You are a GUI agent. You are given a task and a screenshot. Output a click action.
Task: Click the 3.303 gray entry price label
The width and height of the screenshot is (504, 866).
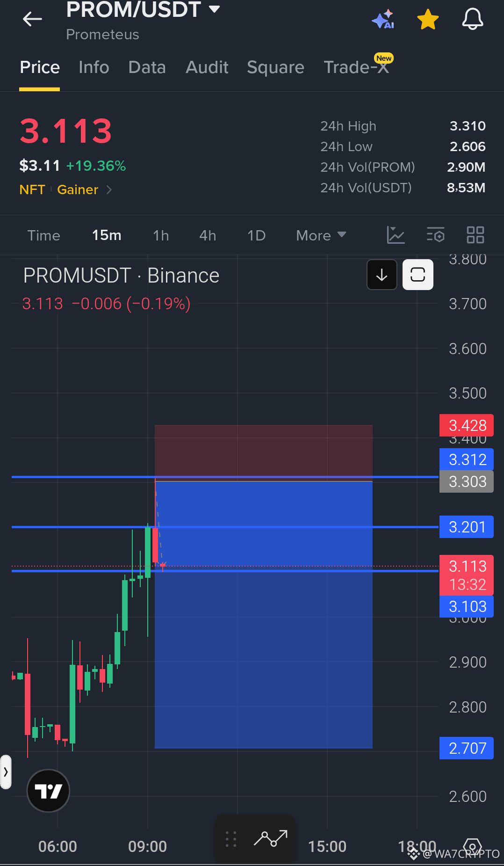pyautogui.click(x=467, y=481)
